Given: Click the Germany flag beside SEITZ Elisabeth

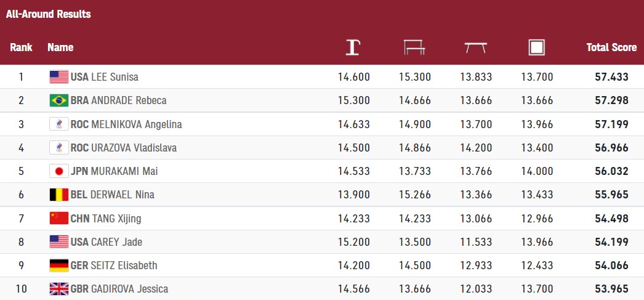Looking at the screenshot, I should pos(58,266).
